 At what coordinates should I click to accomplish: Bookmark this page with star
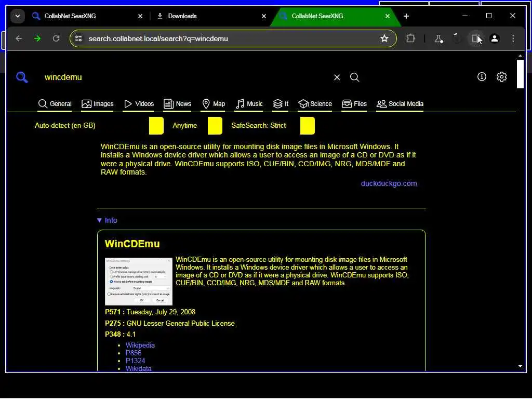coord(384,38)
